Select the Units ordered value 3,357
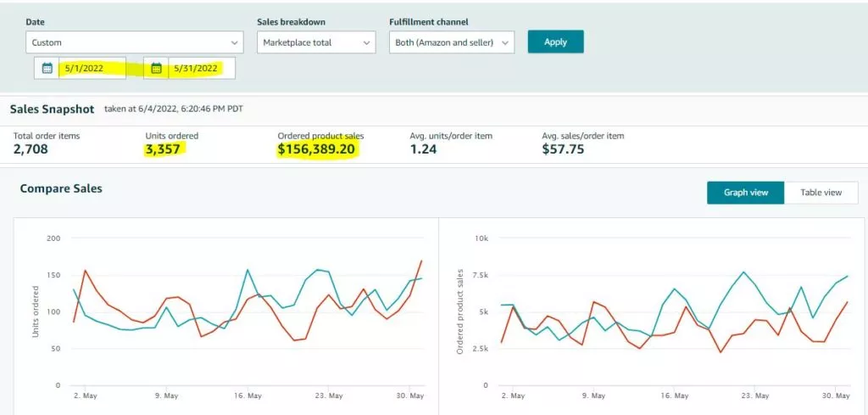 [x=164, y=149]
